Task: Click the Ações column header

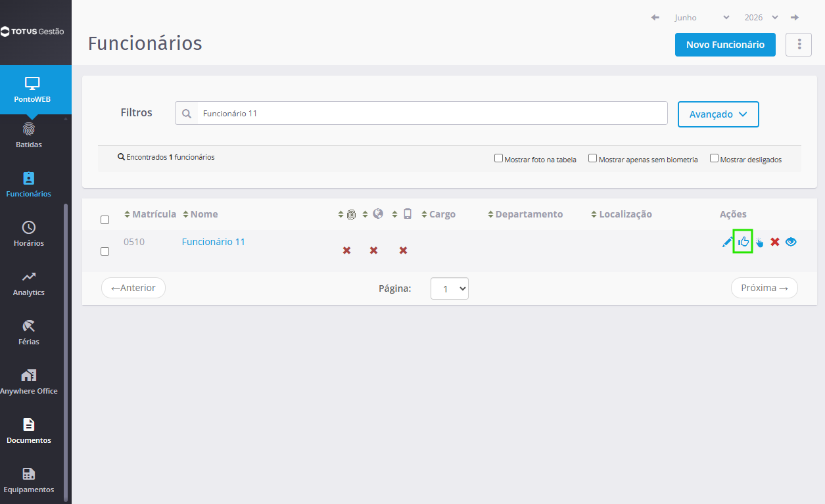Action: [x=733, y=214]
